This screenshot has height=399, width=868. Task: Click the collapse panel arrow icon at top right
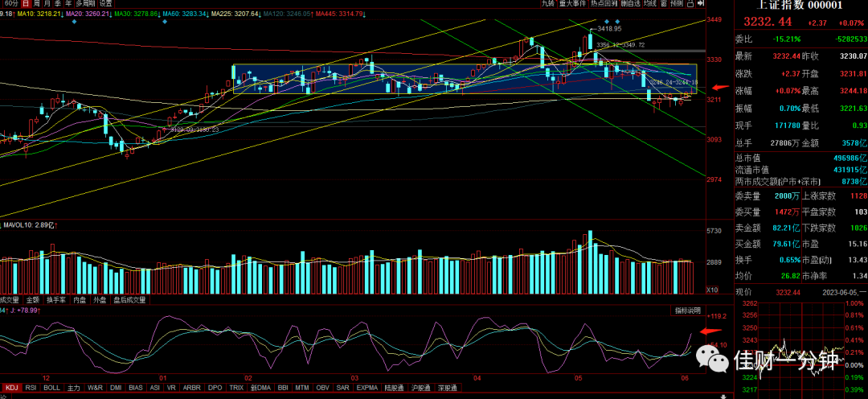click(701, 3)
